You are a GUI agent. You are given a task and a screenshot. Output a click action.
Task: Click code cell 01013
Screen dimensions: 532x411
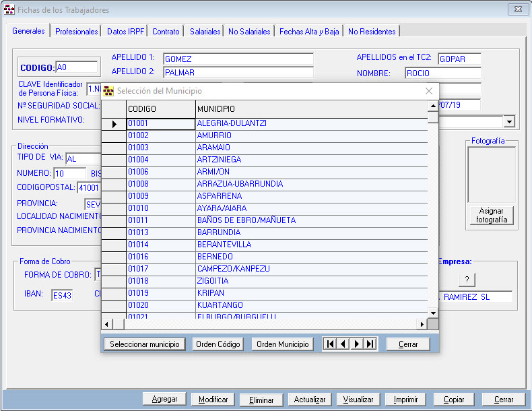click(161, 232)
